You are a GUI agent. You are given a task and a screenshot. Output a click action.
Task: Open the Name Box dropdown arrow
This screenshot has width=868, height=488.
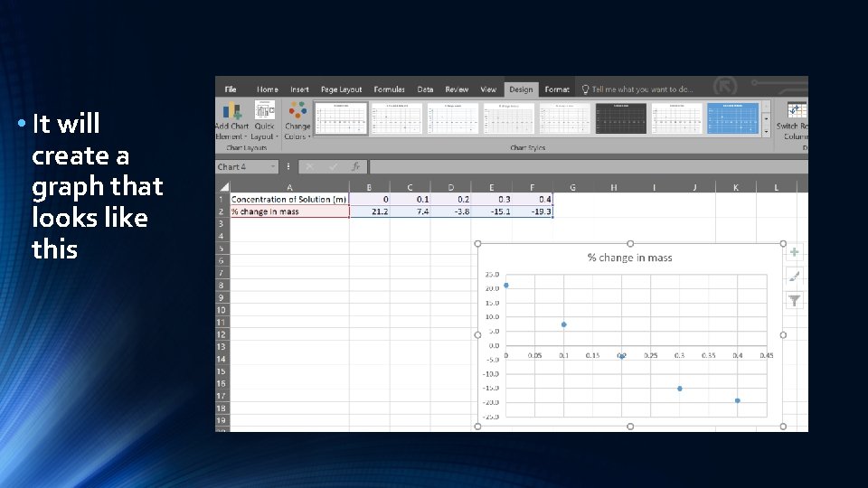click(x=273, y=166)
